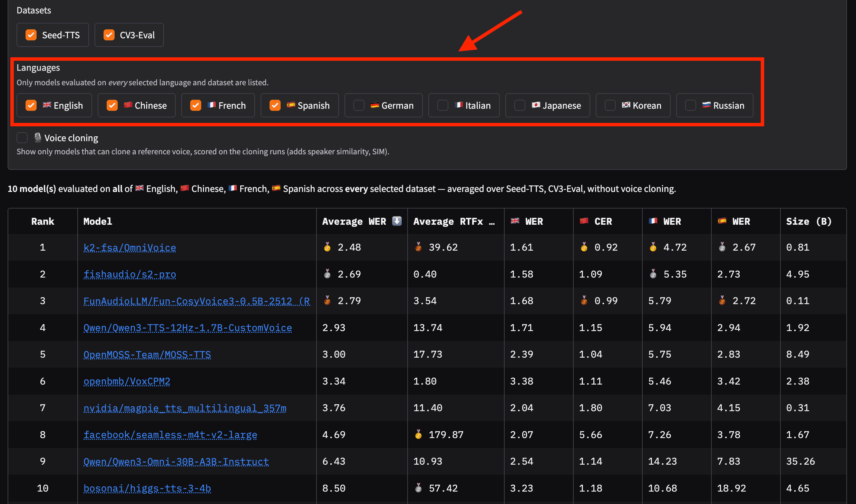Screen dimensions: 856x504
Task: Click the silver medal beside 5.35 French WER
Action: [653, 274]
